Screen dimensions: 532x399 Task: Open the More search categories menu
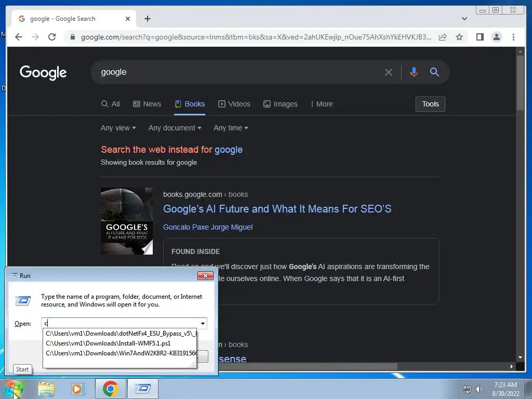pos(322,104)
